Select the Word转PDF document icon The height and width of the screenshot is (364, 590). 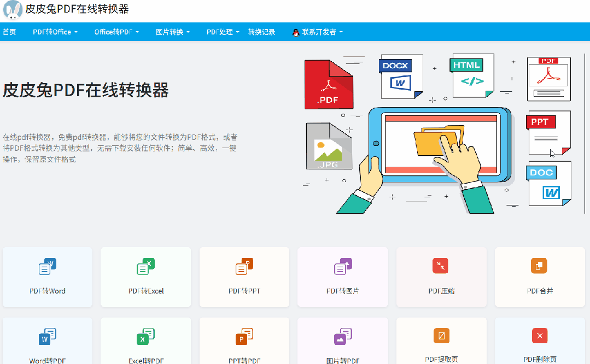48,336
